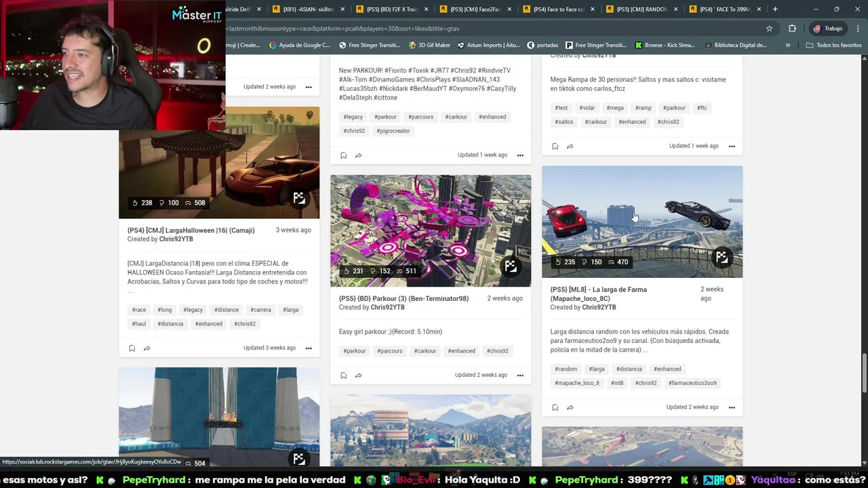This screenshot has width=868, height=488.
Task: Bookmark this page with the star icon
Action: click(769, 28)
